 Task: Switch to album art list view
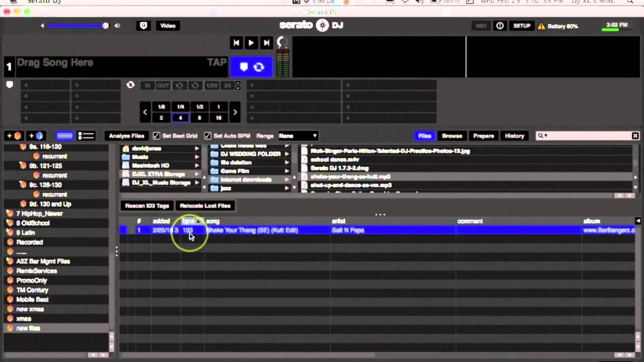87,136
